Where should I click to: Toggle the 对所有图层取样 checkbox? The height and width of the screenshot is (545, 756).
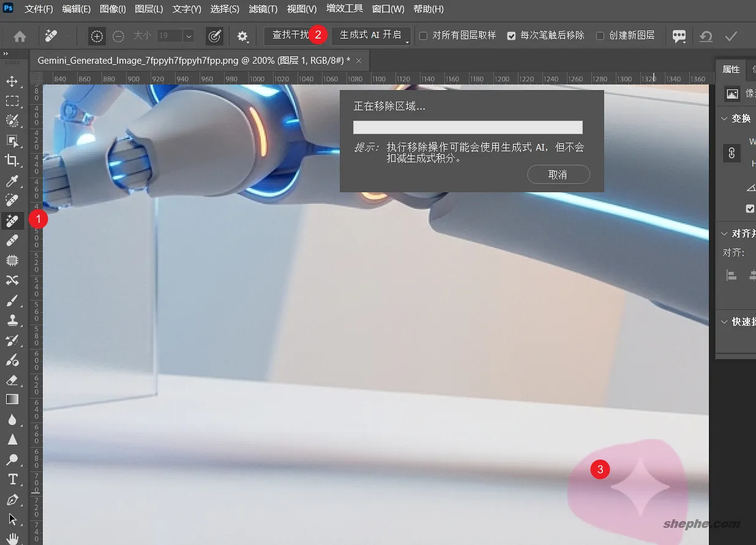click(422, 36)
